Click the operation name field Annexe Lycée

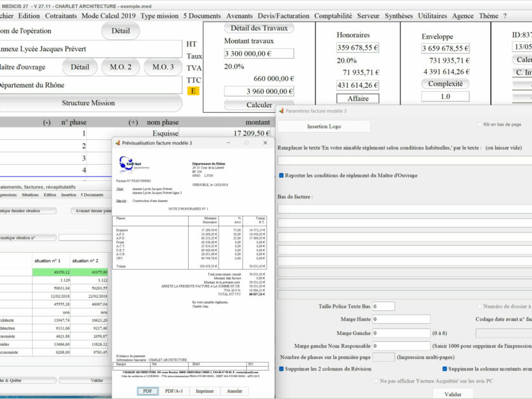[90, 49]
